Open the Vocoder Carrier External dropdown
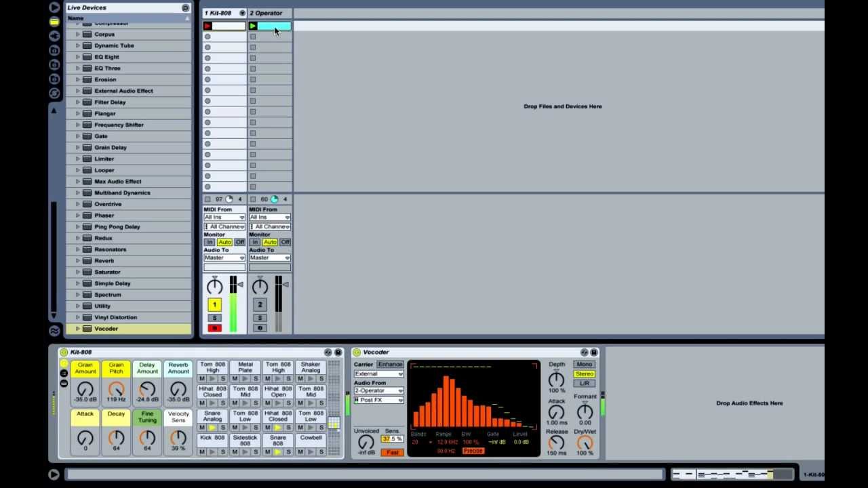 pos(378,374)
